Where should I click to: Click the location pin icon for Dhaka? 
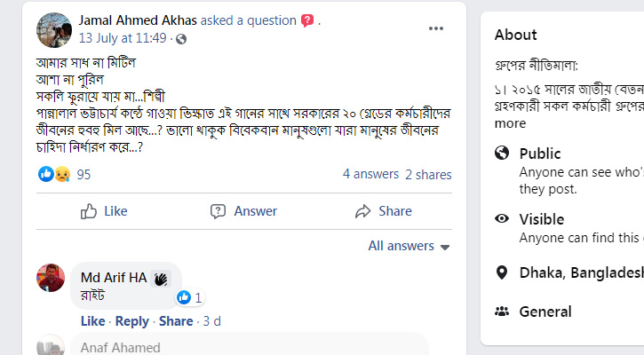click(502, 272)
